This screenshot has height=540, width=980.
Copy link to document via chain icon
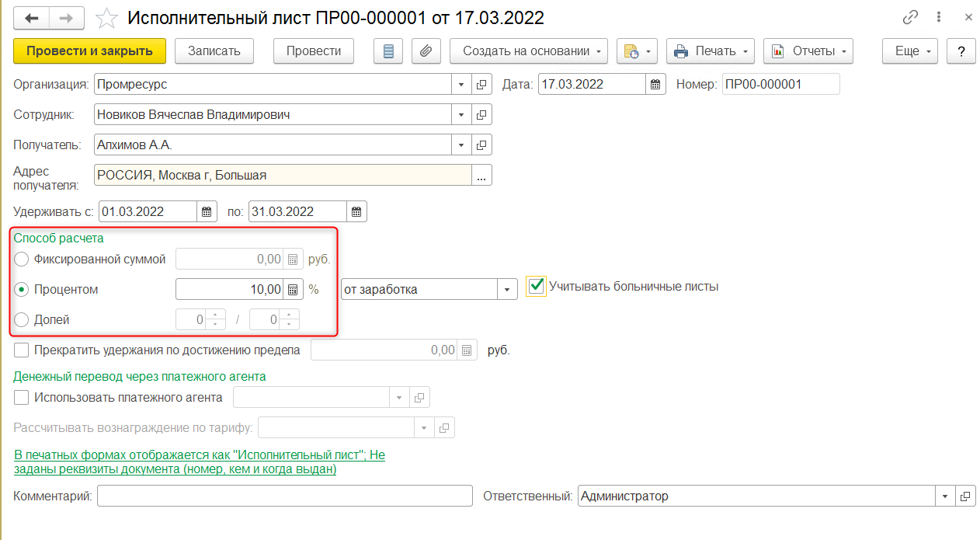pyautogui.click(x=910, y=18)
